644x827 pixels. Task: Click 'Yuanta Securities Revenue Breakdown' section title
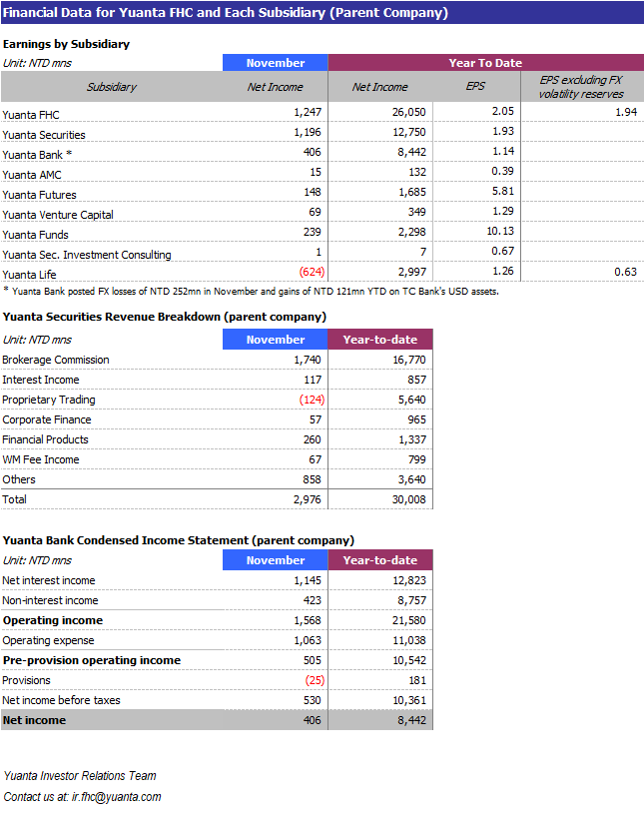point(165,317)
